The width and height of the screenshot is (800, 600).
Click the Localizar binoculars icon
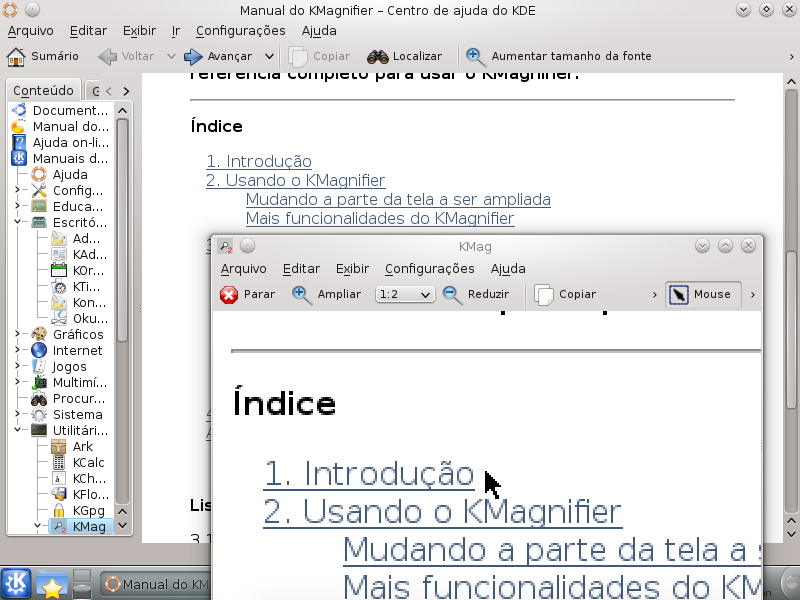378,57
